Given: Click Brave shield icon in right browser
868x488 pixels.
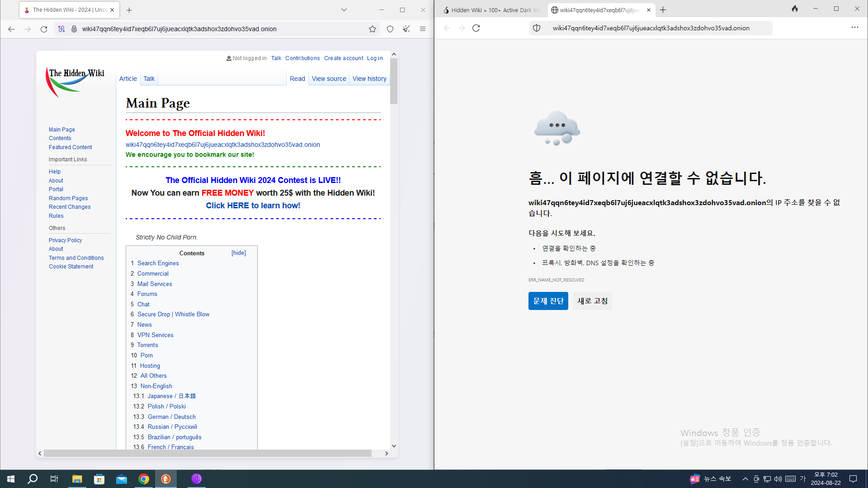Looking at the screenshot, I should (537, 28).
